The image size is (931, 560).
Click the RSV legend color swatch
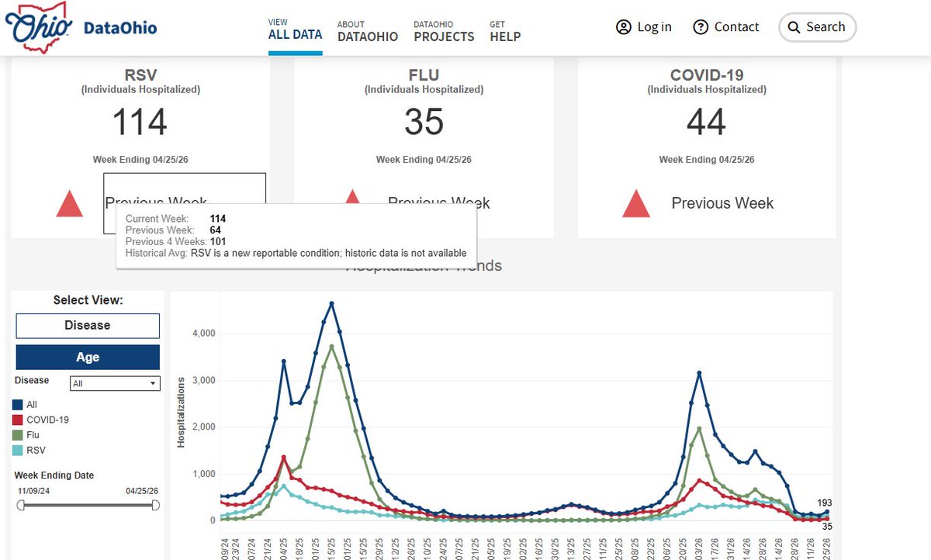(x=18, y=450)
